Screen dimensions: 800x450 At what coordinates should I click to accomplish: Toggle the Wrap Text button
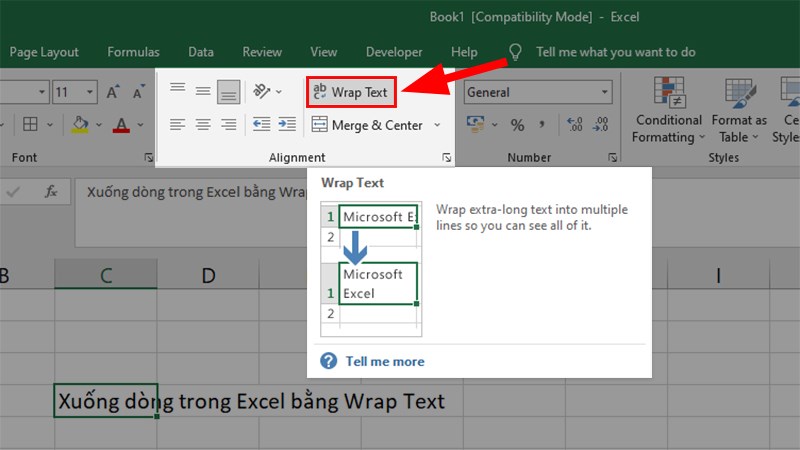pos(351,92)
